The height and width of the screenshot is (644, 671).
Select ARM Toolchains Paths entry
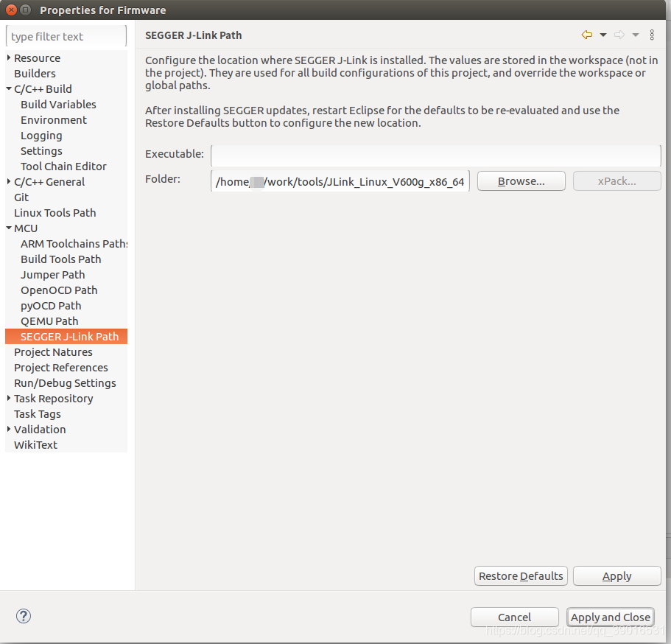(x=74, y=244)
